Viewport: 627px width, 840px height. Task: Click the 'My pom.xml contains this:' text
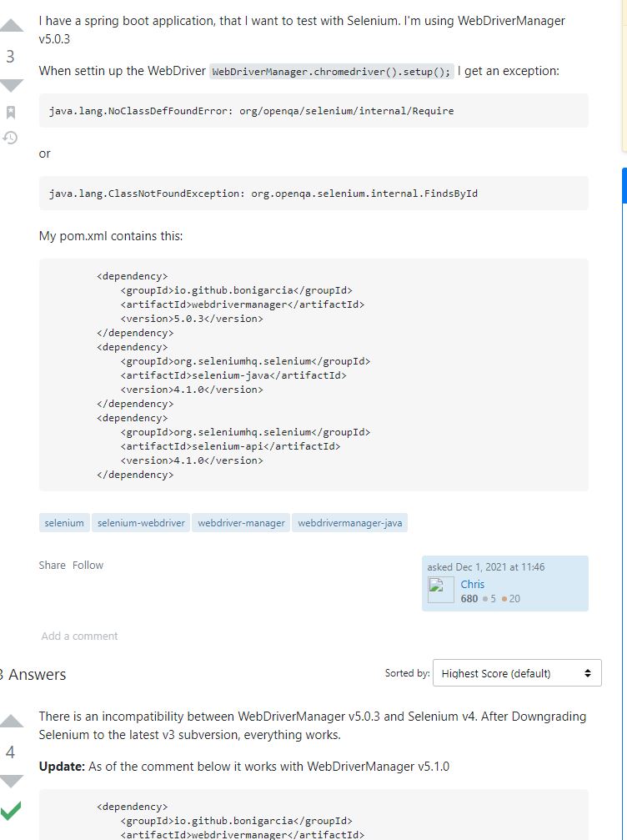[x=111, y=236]
